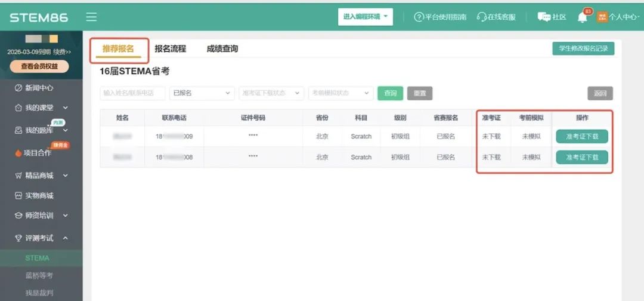Click the 内测 badge on 我的题库
Image resolution: width=644 pixels, height=301 pixels.
point(58,122)
